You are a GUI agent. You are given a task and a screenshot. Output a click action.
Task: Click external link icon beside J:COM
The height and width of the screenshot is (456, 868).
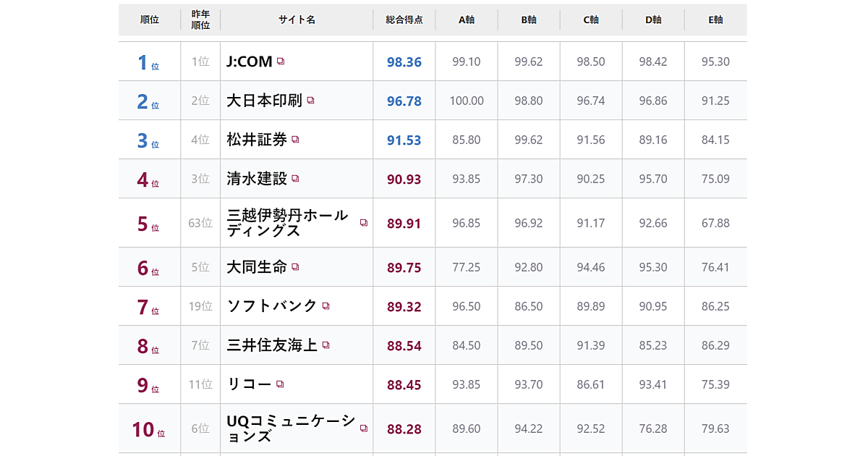click(281, 62)
